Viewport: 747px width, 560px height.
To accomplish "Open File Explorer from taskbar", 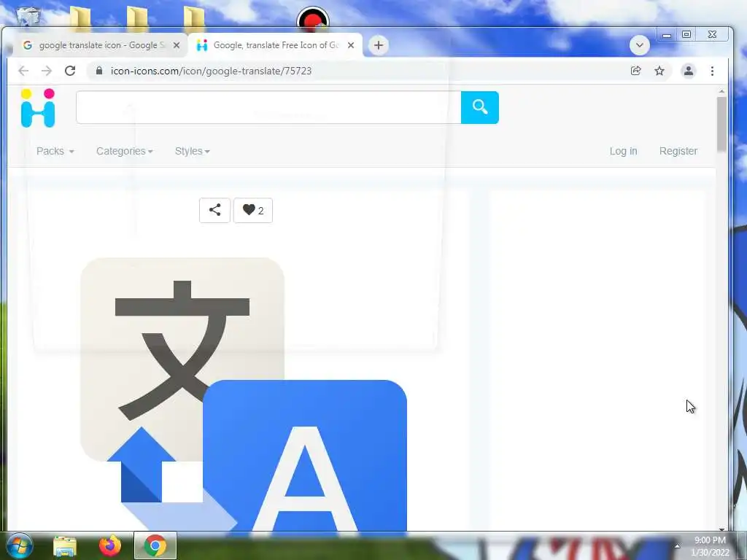I will tap(65, 546).
